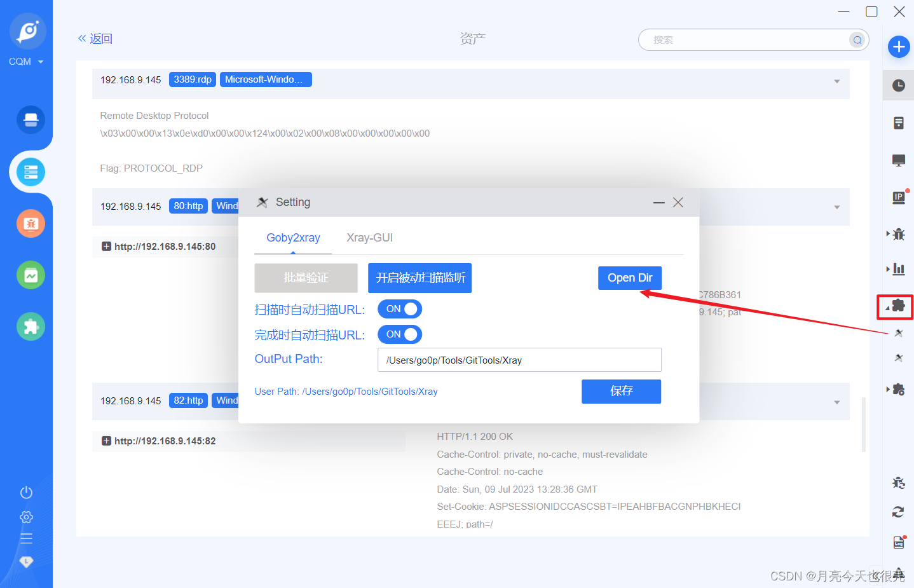Open the history clock icon on the right toolbar
The image size is (914, 588).
coord(899,85)
